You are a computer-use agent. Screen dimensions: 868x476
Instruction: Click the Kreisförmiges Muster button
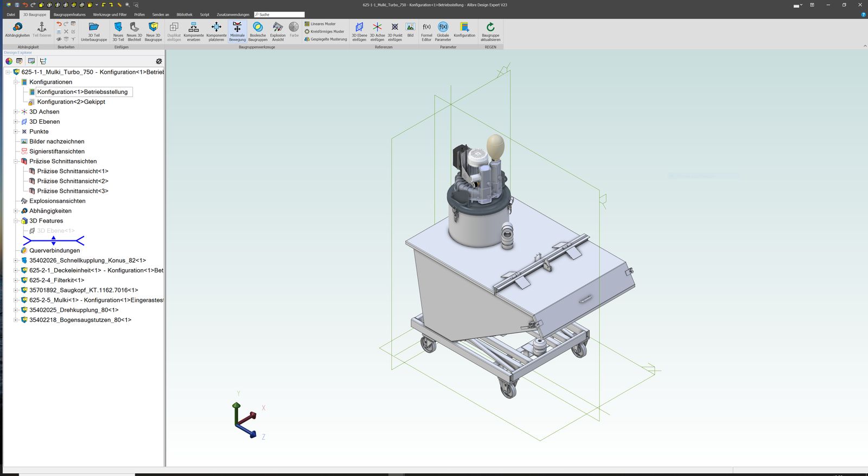click(324, 31)
